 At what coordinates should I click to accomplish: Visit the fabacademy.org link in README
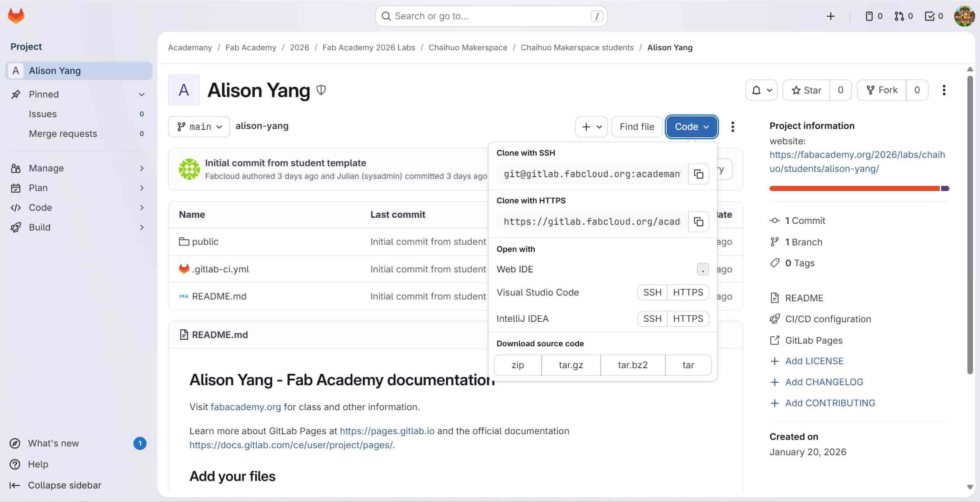click(245, 407)
